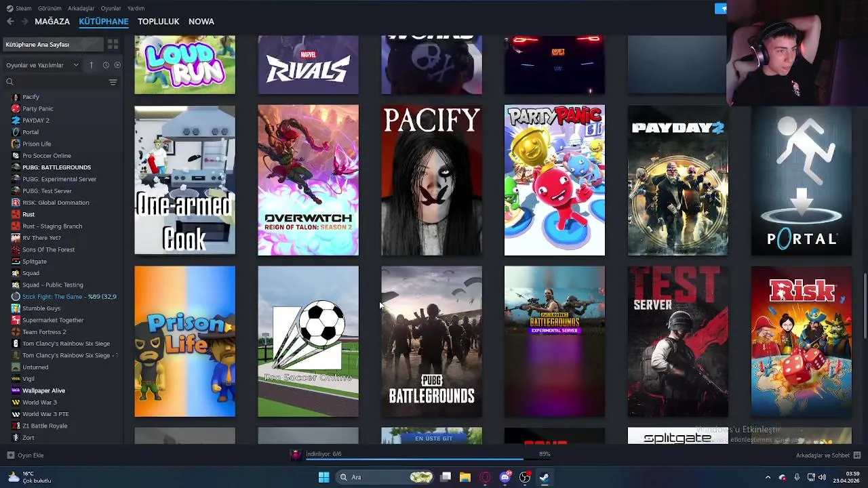Switch to the MAĞAZA tab
This screenshot has width=868, height=488.
(52, 22)
